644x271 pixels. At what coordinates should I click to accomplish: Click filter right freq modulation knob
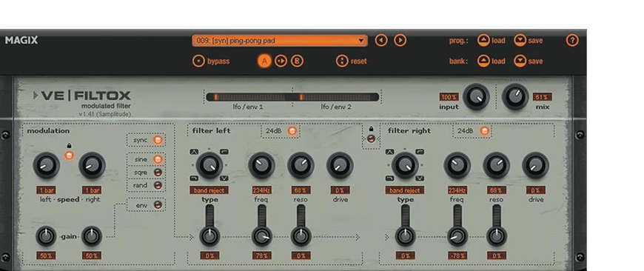tap(457, 236)
